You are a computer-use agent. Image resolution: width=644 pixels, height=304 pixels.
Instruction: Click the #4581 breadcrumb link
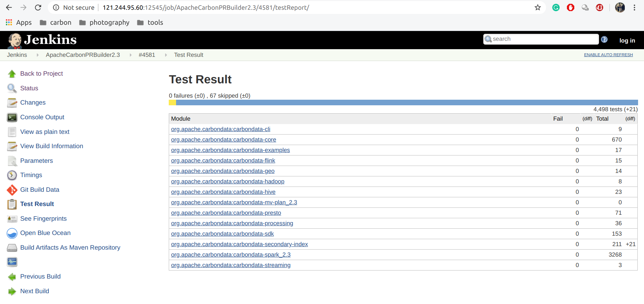coord(147,55)
